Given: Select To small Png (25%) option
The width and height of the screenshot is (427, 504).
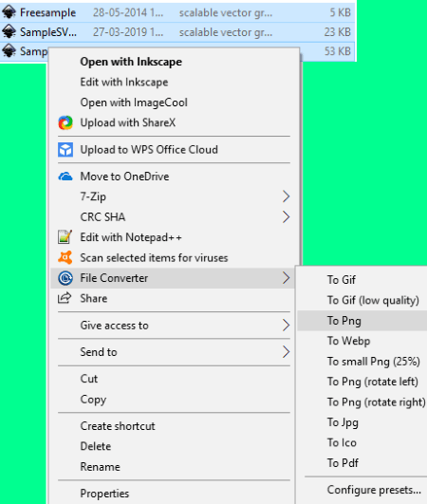Looking at the screenshot, I should 373,362.
